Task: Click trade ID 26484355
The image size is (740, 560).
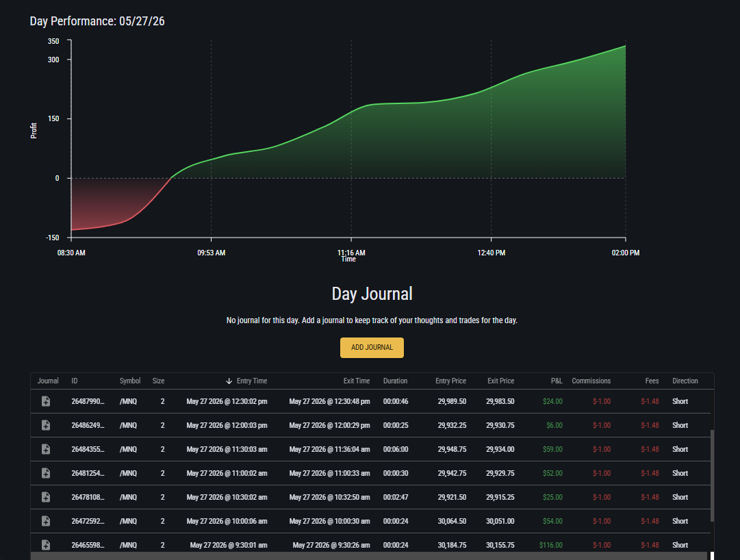Action: click(88, 449)
